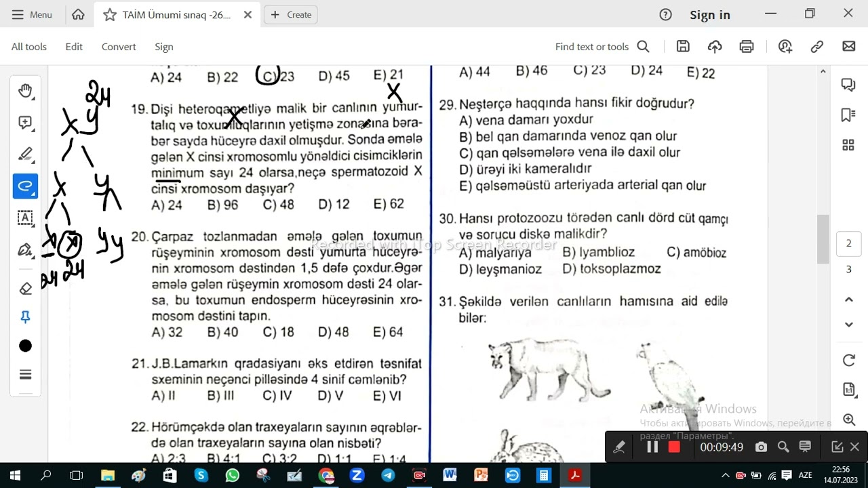The height and width of the screenshot is (488, 868).
Task: Open the recorder zoom magnifier tool
Action: point(783,447)
